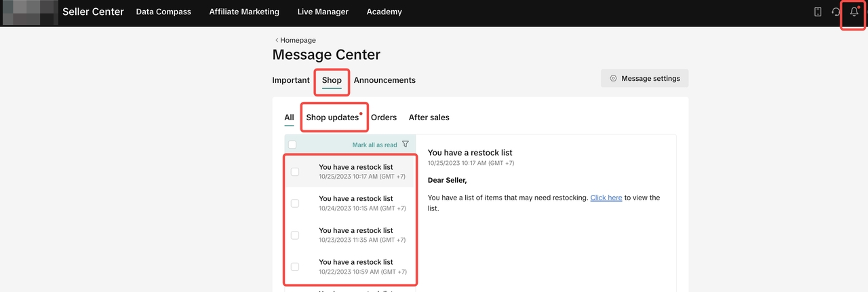Click the blurred shop logo in header

30,12
